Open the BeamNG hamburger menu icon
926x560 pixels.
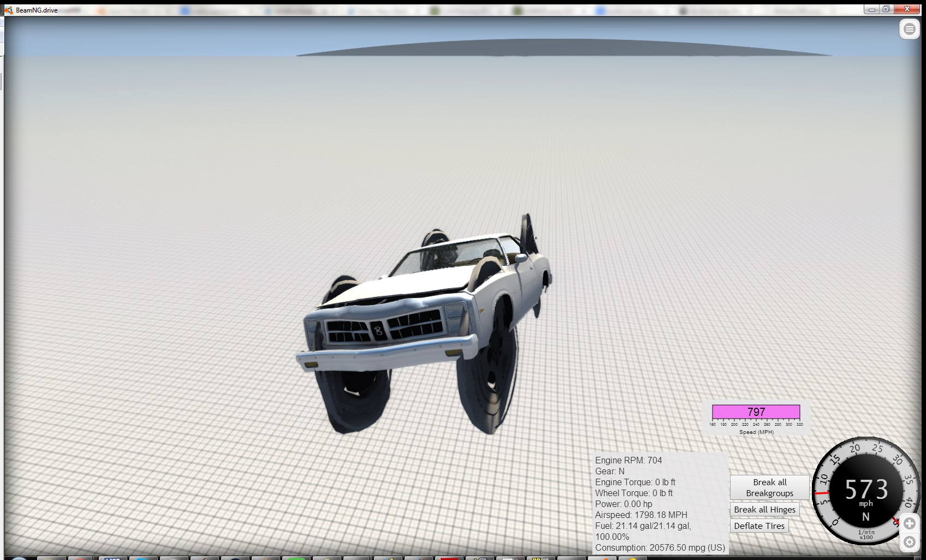point(910,29)
